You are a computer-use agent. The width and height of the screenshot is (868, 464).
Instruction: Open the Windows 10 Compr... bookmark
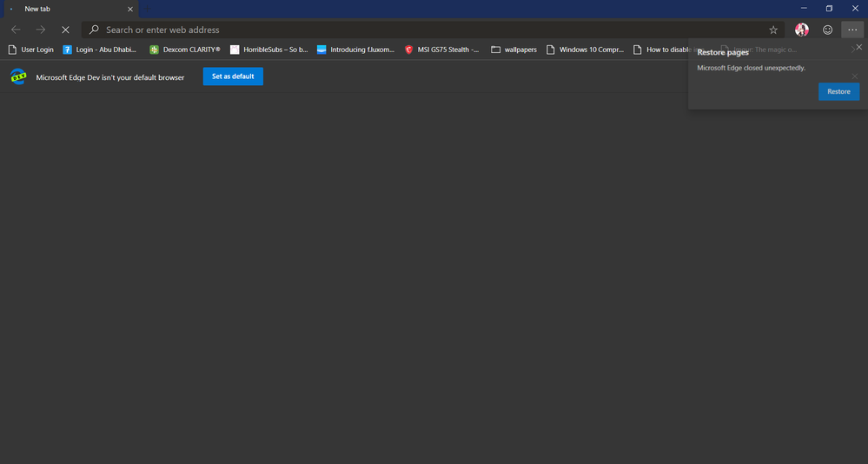coord(585,50)
